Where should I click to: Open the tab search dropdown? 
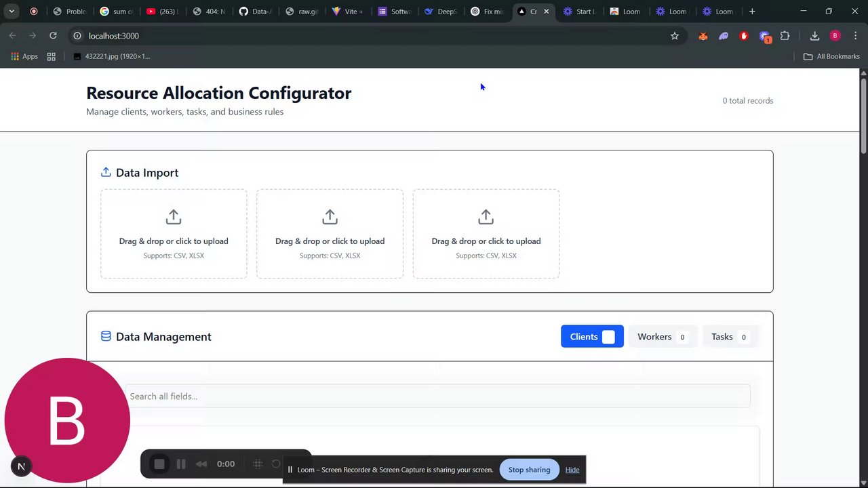12,12
